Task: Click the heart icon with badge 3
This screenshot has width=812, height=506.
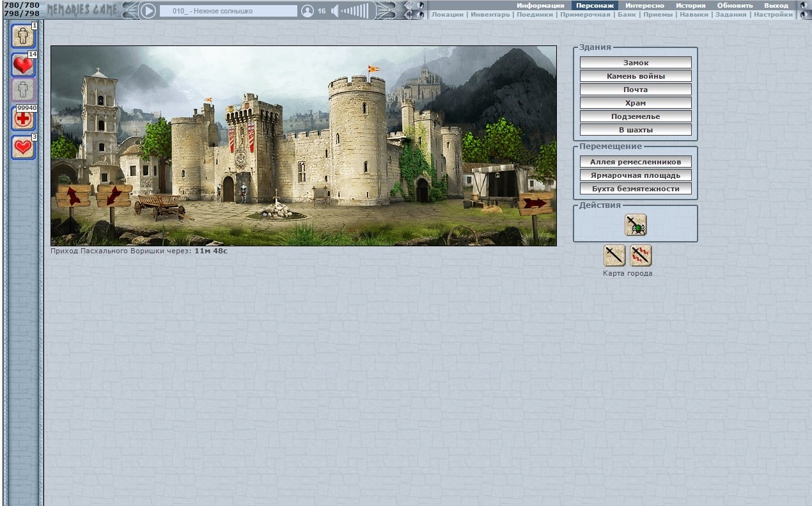Action: point(23,147)
